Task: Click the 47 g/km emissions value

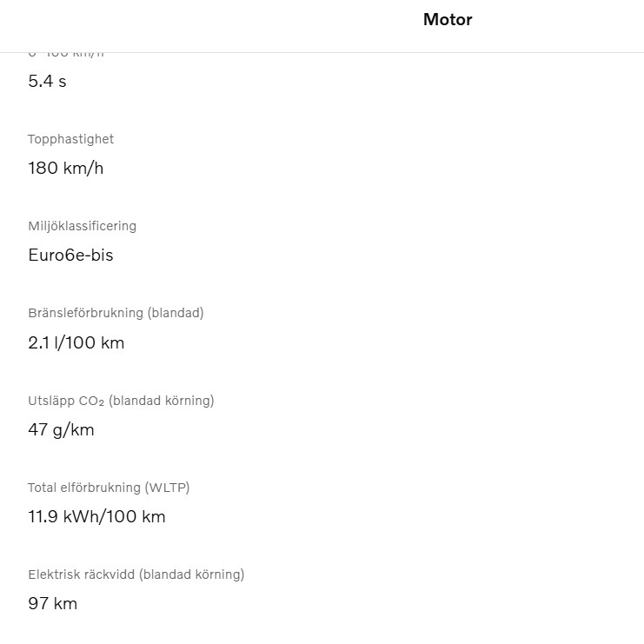Action: pyautogui.click(x=61, y=429)
